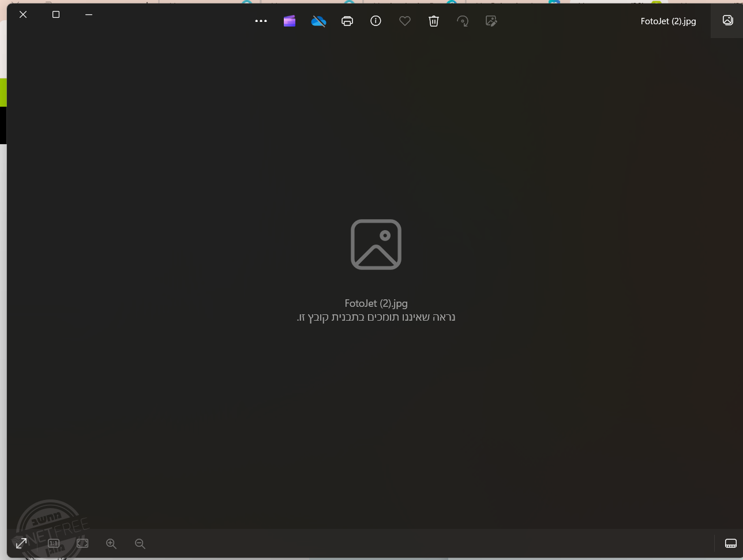Screen dimensions: 743x560
Task: Close the Photos window
Action: (x=23, y=14)
